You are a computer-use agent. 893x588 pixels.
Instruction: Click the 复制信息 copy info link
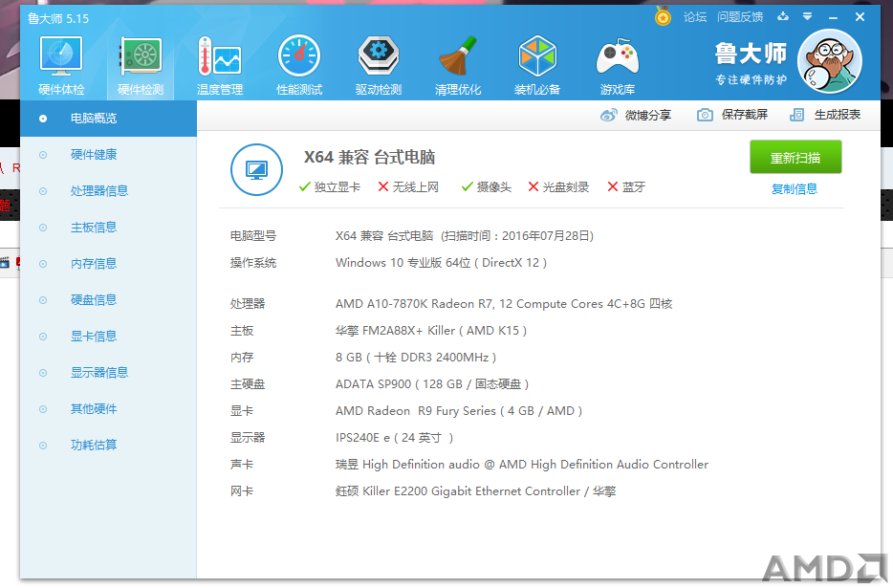click(x=795, y=189)
